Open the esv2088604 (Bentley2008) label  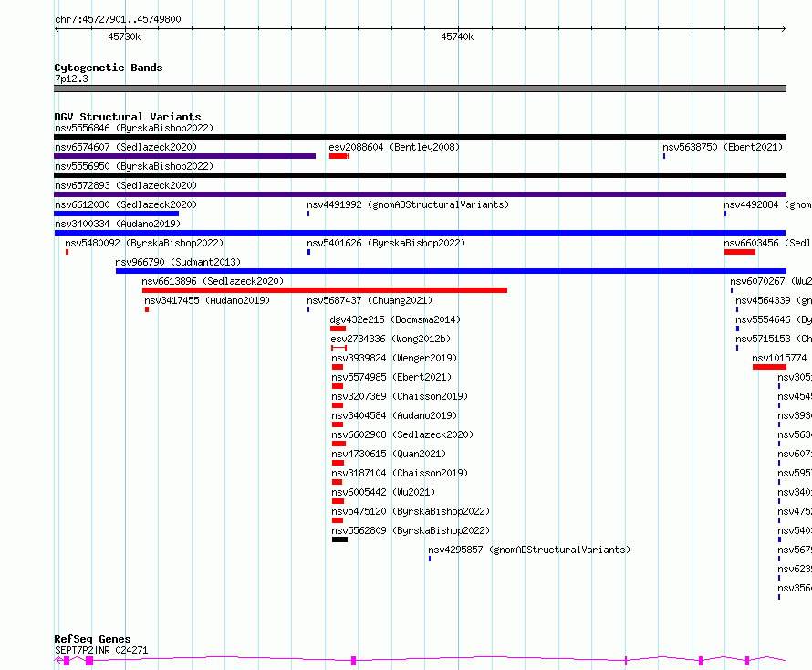pyautogui.click(x=394, y=147)
